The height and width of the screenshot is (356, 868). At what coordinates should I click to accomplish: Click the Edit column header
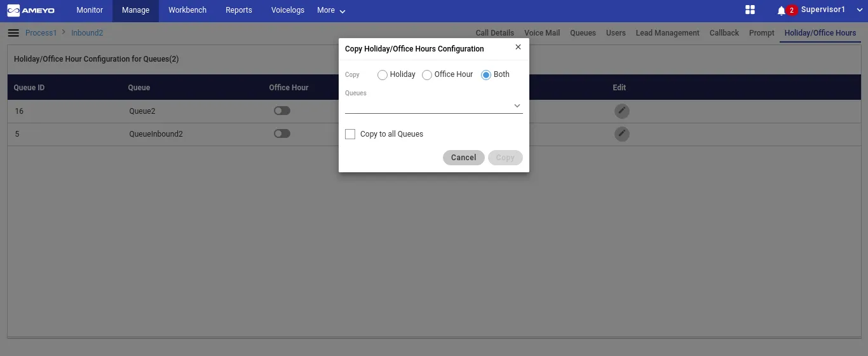(620, 88)
